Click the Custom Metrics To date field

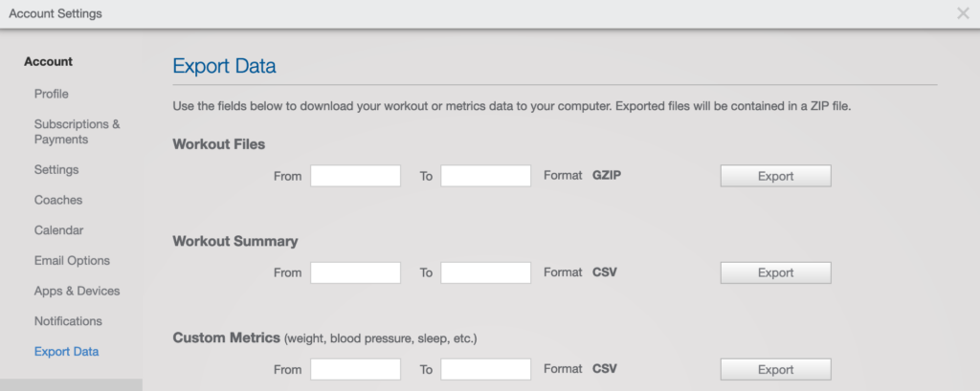tap(485, 369)
